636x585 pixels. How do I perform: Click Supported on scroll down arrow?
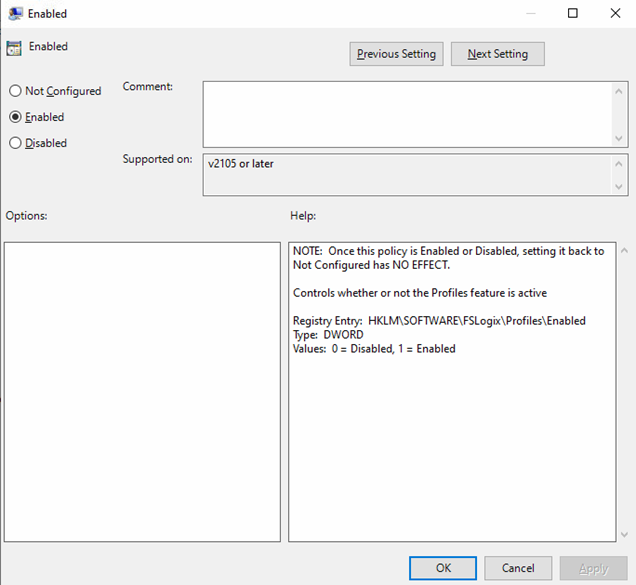pos(619,187)
